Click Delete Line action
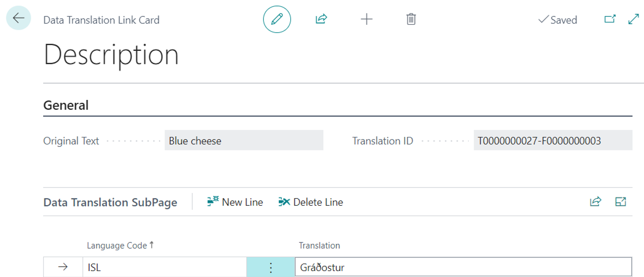 [x=311, y=202]
